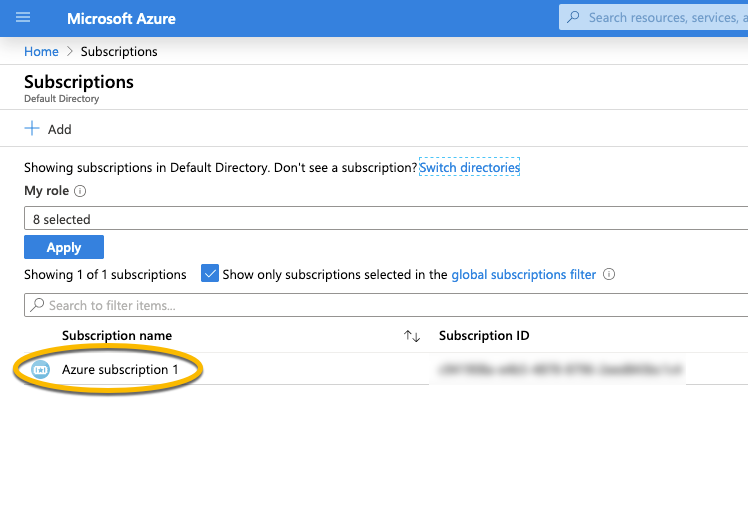This screenshot has height=517, width=748.
Task: Click the Subscriptions page heading
Action: (x=79, y=82)
